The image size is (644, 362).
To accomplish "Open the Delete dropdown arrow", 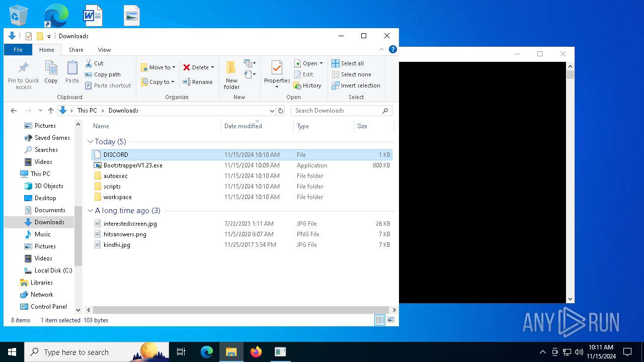I will pos(212,67).
